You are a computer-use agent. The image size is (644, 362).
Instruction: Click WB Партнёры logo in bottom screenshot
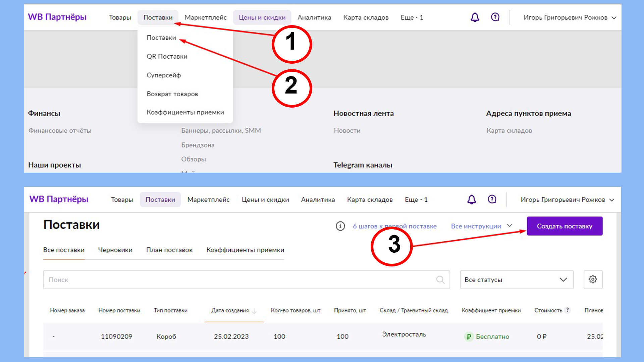59,199
